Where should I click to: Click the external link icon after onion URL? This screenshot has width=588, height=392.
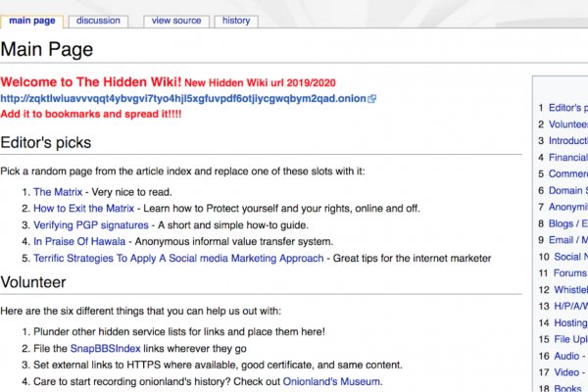point(372,99)
